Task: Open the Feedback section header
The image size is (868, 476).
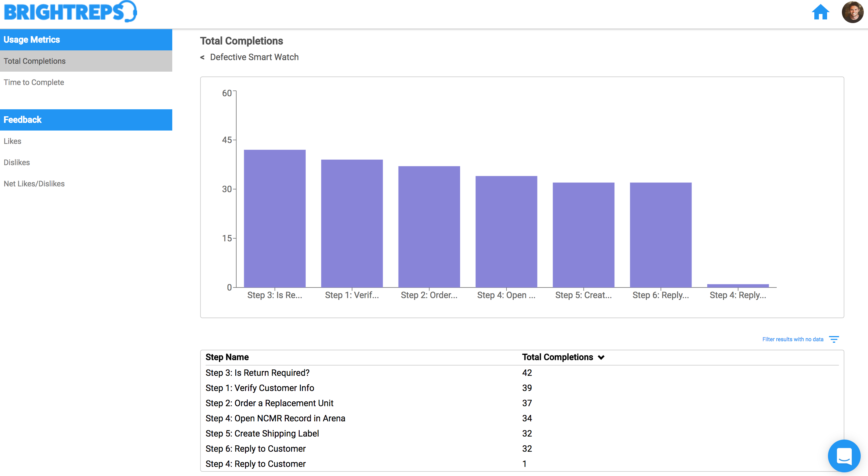Action: (x=86, y=120)
